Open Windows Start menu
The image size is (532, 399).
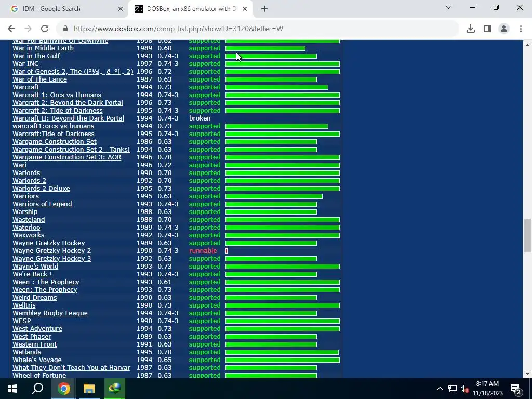[12, 389]
